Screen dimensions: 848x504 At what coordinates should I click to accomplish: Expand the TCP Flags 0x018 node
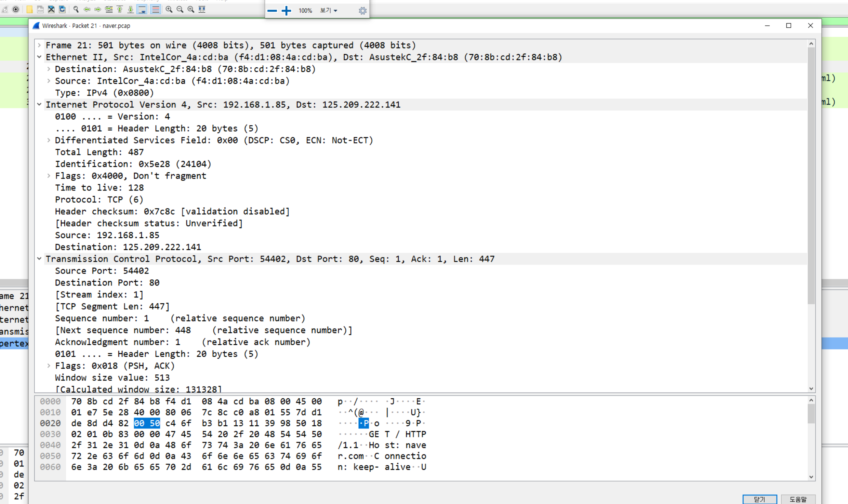click(x=49, y=366)
